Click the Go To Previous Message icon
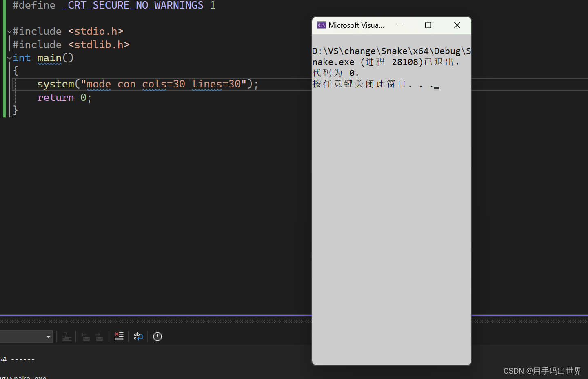Viewport: 588px width, 379px height. pyautogui.click(x=85, y=336)
